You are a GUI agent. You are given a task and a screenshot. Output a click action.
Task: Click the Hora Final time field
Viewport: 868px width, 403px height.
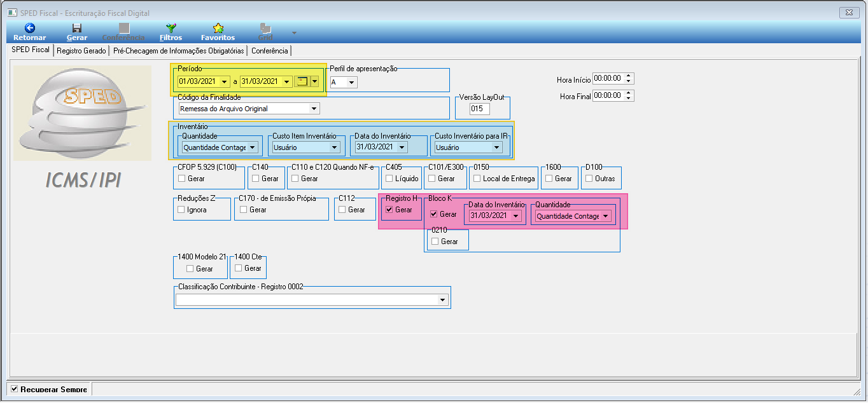pos(608,96)
